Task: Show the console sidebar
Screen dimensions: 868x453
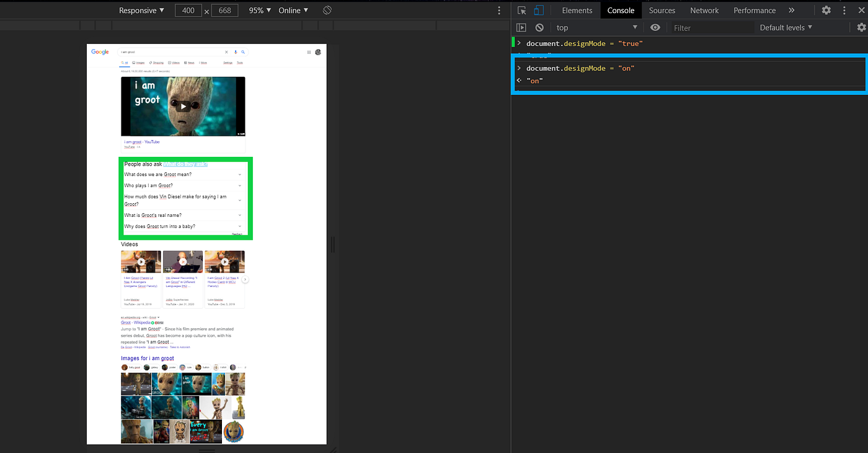Action: [x=521, y=28]
